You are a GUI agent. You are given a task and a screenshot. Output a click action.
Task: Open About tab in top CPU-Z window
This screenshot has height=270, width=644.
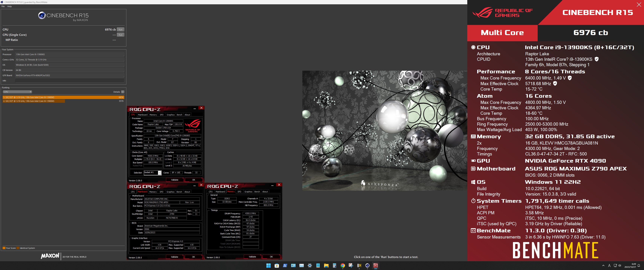[x=187, y=115]
